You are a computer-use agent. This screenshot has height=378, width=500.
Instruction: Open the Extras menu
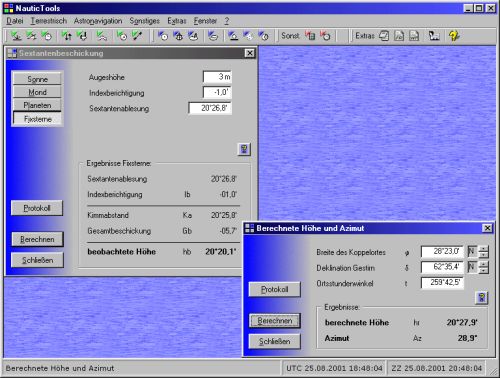177,21
